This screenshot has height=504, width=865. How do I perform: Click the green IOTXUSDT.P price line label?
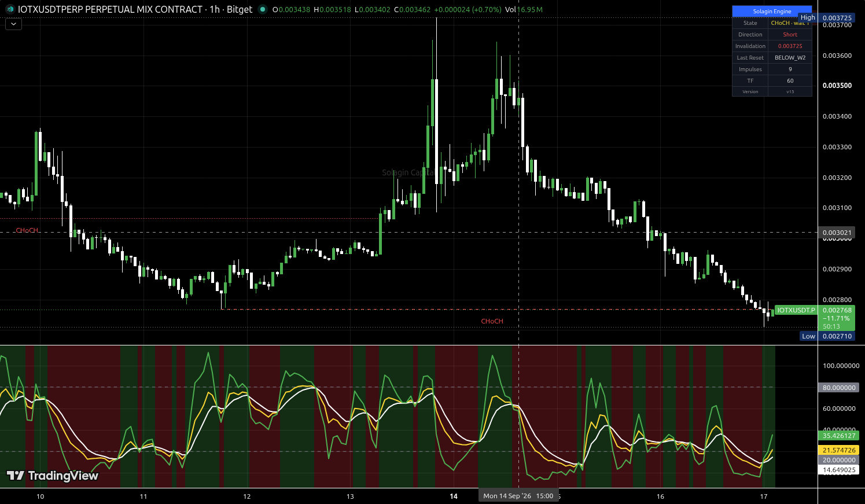click(796, 310)
